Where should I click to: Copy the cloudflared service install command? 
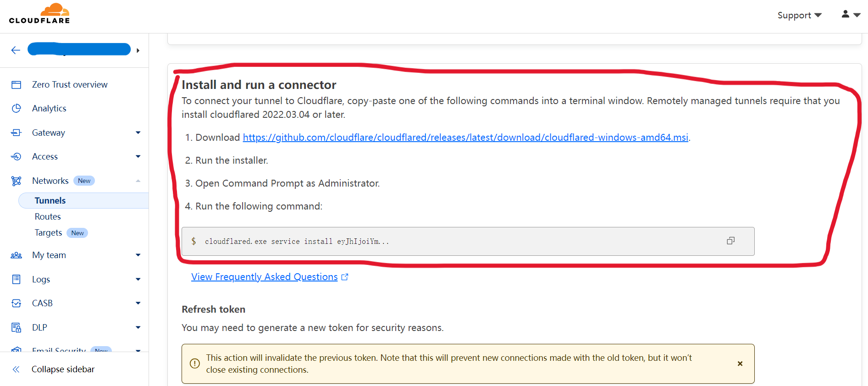(731, 241)
